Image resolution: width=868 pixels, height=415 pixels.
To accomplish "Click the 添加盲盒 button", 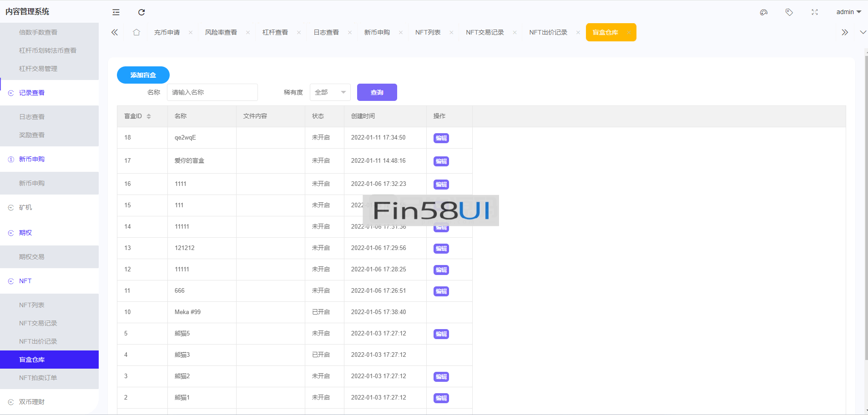I will pos(143,75).
